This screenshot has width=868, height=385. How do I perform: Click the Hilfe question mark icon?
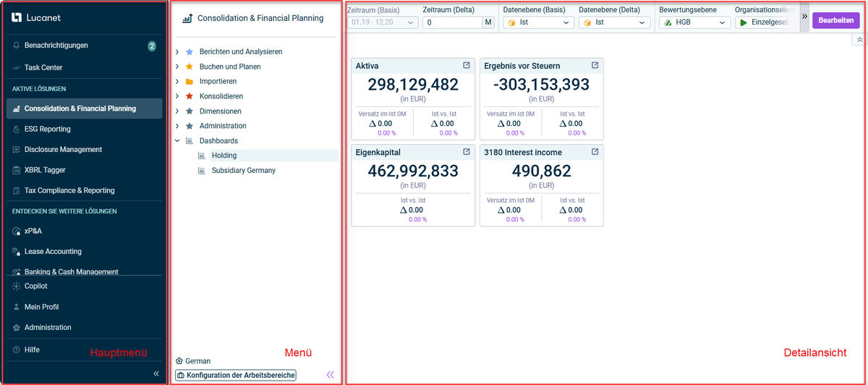(x=17, y=350)
